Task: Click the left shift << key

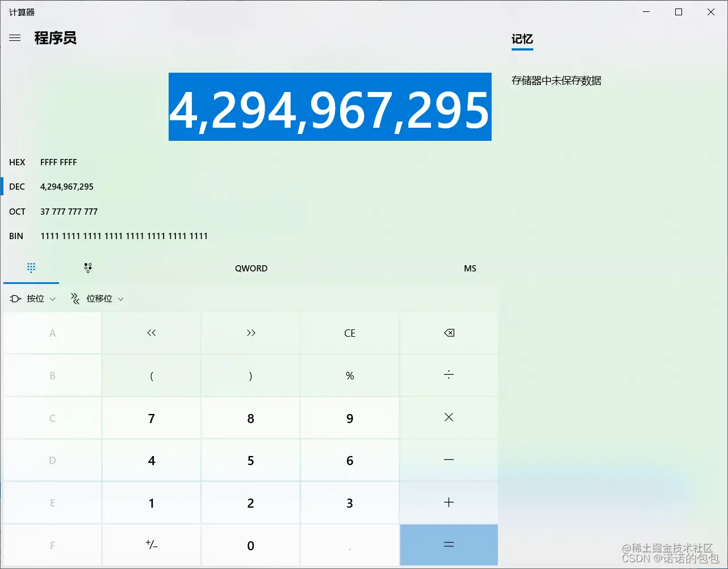Action: (151, 333)
